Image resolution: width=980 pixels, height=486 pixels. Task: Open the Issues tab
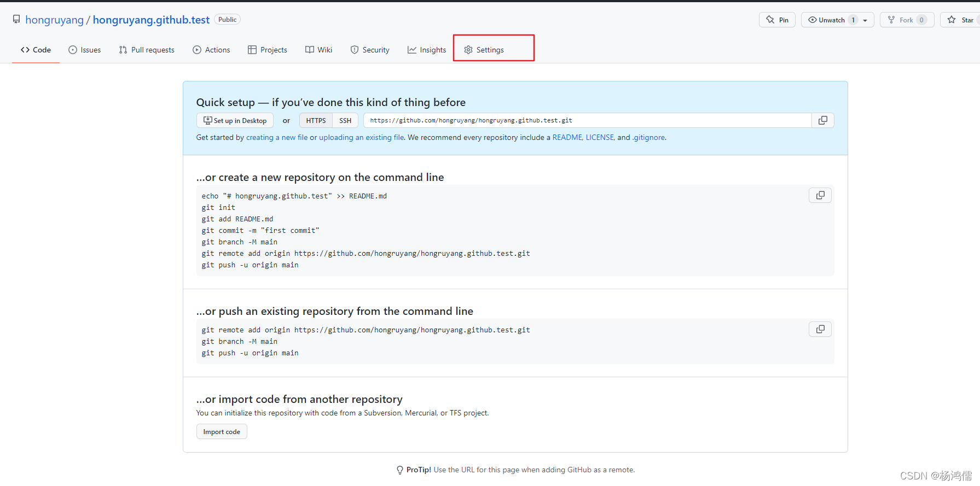point(85,50)
